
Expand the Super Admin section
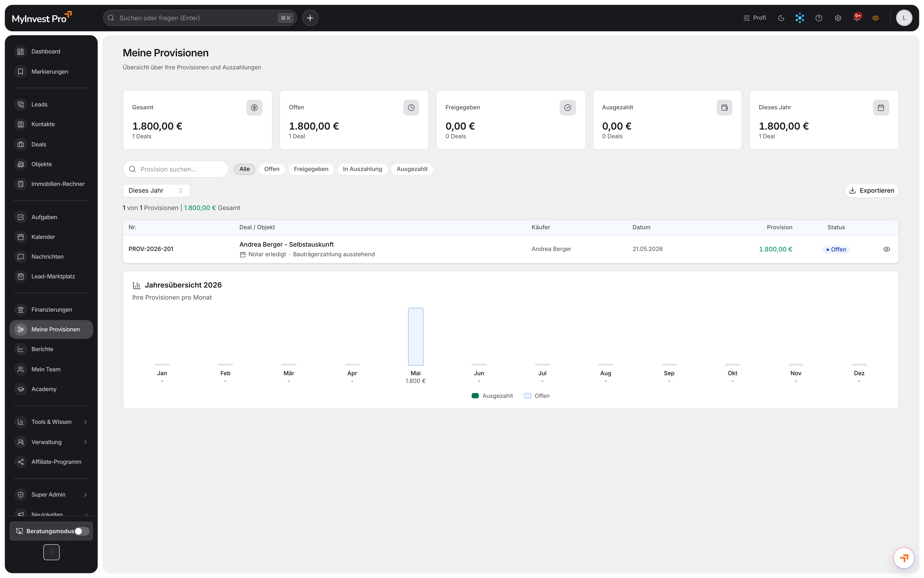click(x=51, y=495)
